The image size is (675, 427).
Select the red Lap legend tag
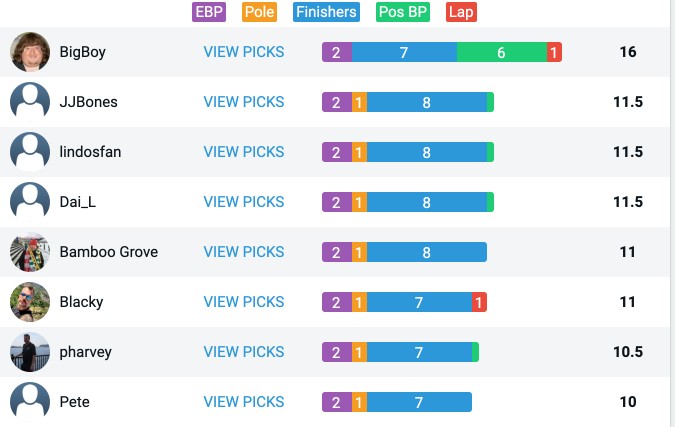(461, 12)
